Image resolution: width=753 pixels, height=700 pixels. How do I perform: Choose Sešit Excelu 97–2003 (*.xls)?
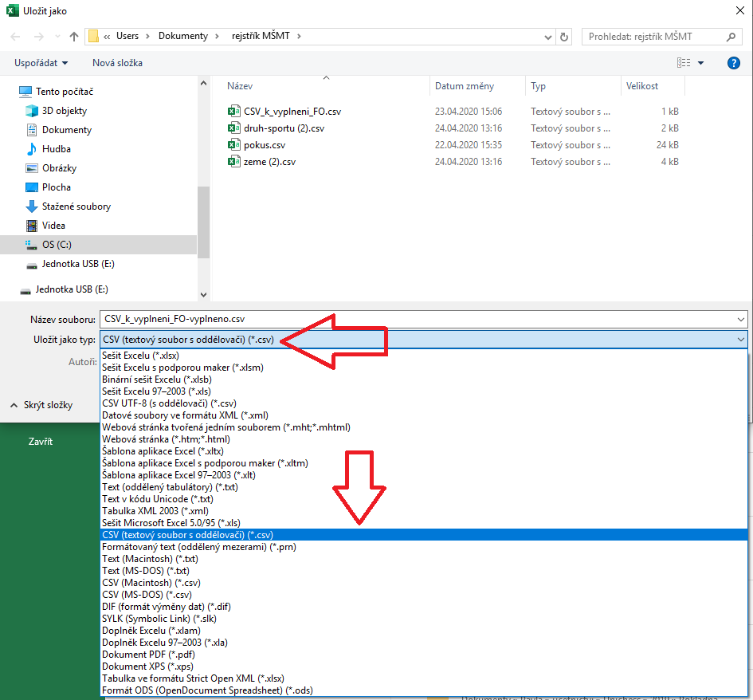coord(424,391)
